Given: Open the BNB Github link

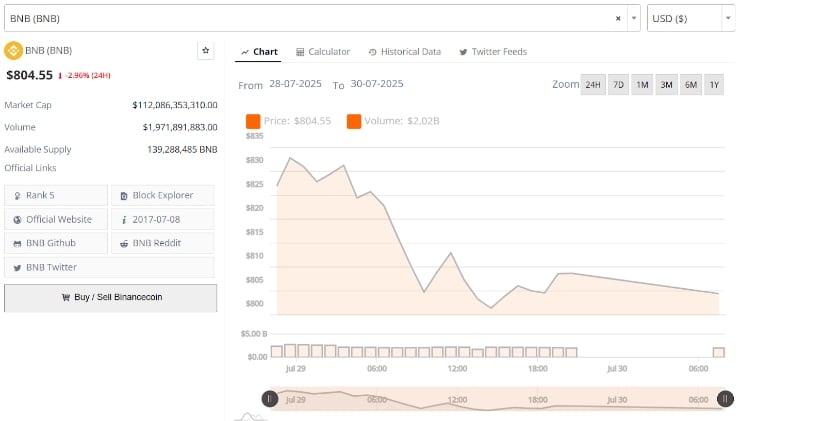Looking at the screenshot, I should click(56, 243).
